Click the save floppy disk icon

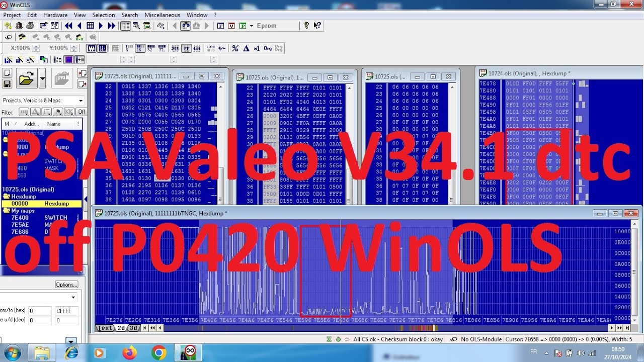[8, 84]
